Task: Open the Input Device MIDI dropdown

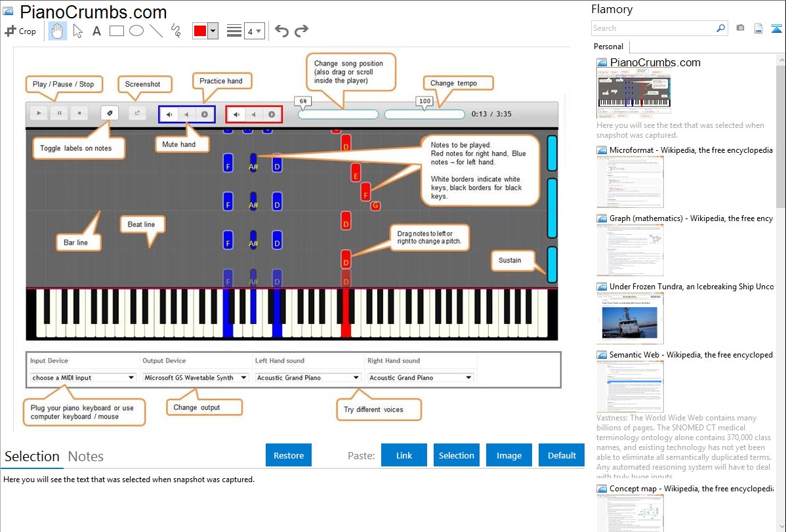Action: (83, 378)
